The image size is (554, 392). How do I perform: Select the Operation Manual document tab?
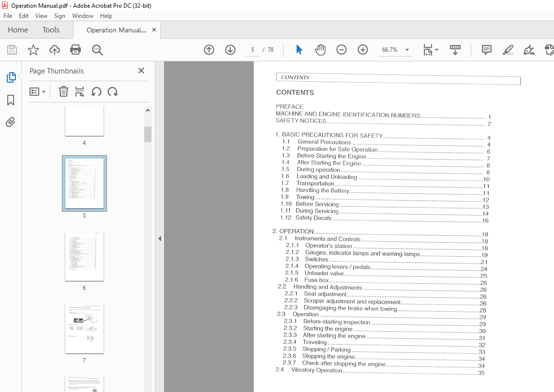coord(117,30)
